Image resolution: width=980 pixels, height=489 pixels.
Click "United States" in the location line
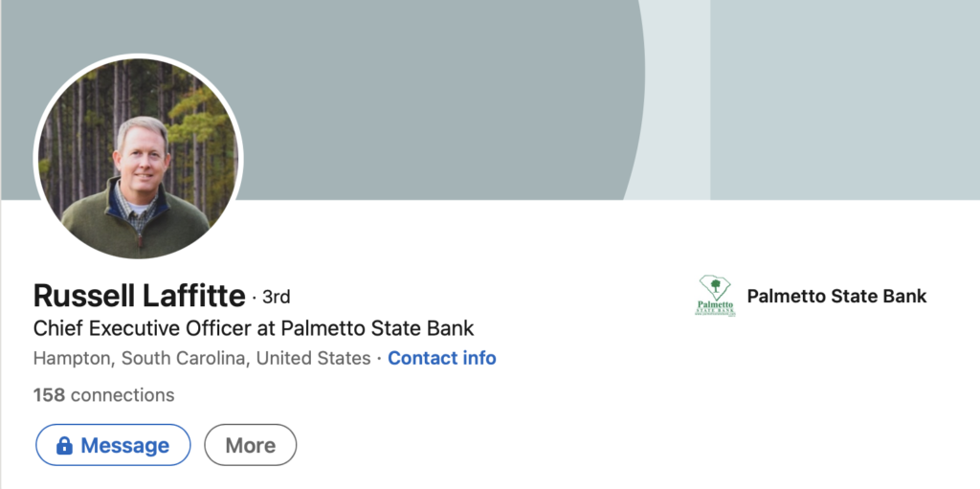[313, 359]
